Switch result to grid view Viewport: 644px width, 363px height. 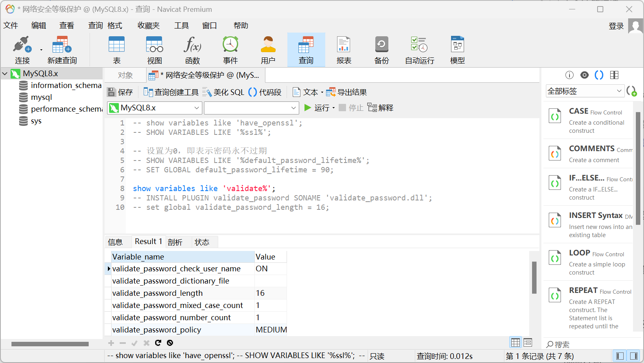[515, 343]
